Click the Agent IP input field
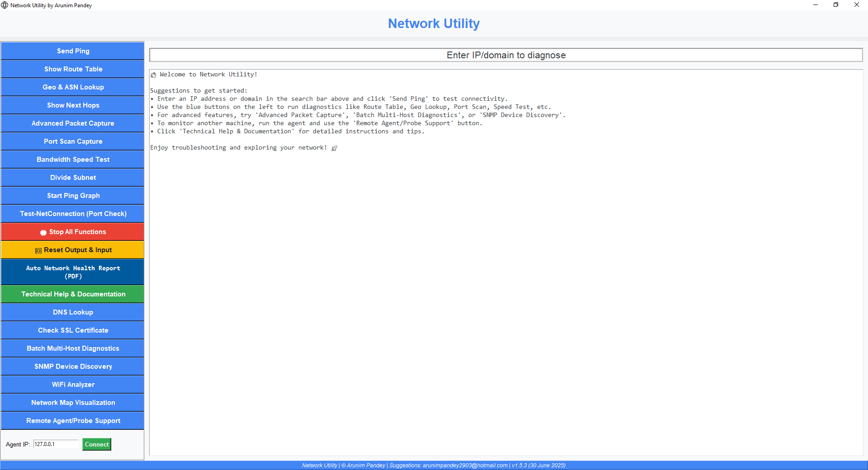 pos(56,444)
